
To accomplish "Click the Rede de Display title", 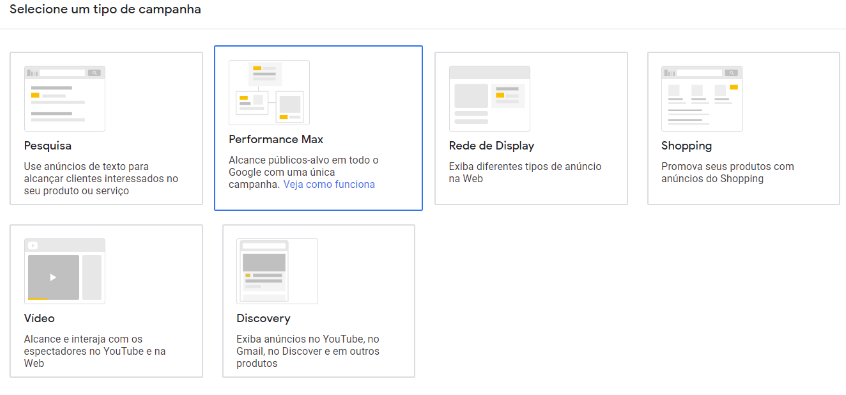I will (x=492, y=146).
